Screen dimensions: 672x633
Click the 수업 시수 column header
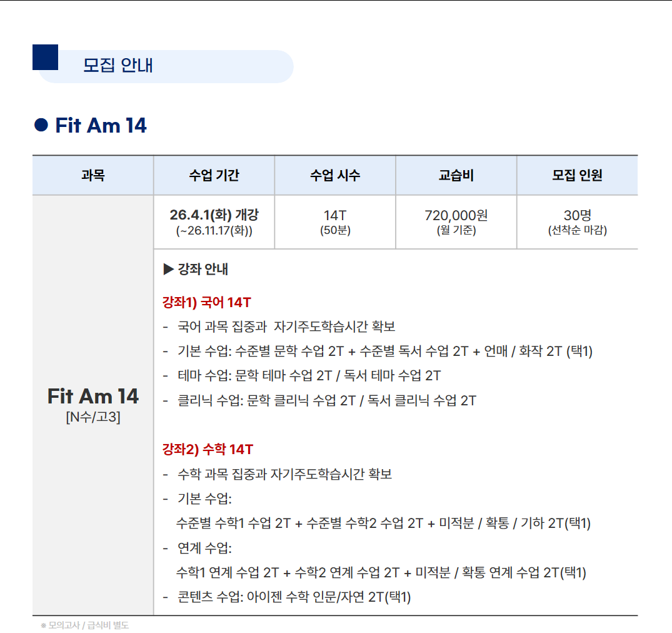[335, 176]
